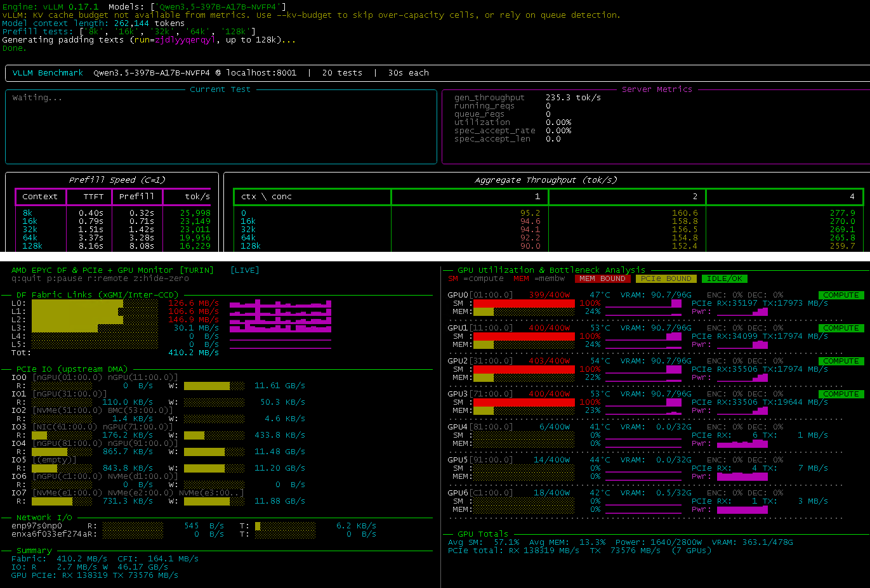Screen dimensions: 870x588
Task: Click the GPU6[C1:00.0] device label
Action: pos(480,493)
